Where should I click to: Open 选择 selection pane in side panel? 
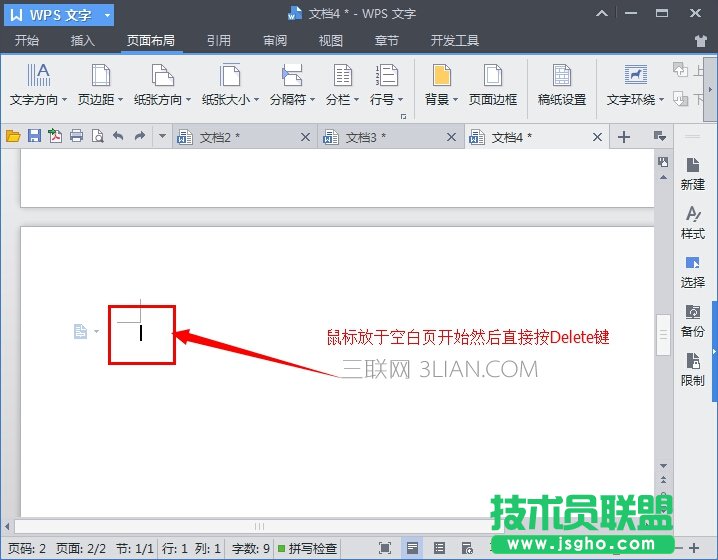coord(692,272)
